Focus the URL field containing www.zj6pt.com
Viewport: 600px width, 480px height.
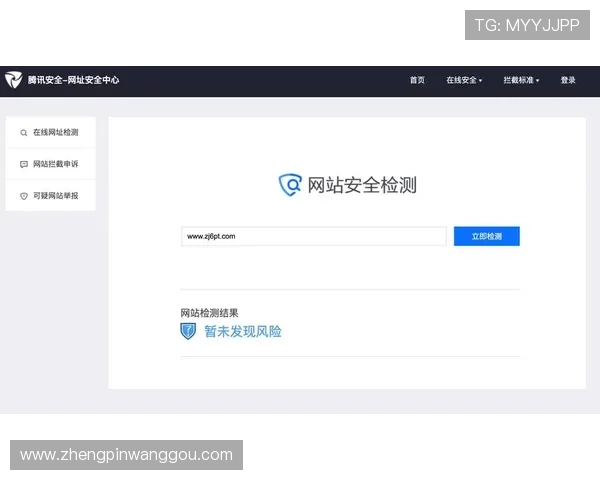click(314, 236)
